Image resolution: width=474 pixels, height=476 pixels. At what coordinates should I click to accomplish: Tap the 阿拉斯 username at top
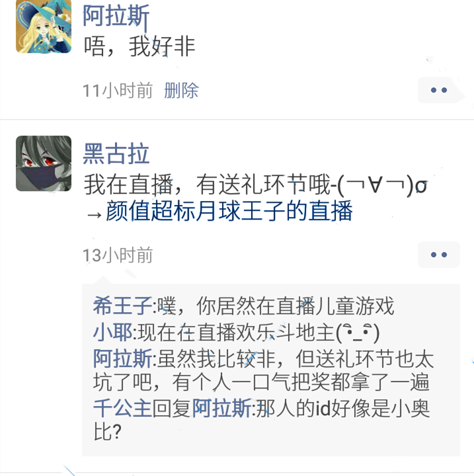[x=116, y=16]
